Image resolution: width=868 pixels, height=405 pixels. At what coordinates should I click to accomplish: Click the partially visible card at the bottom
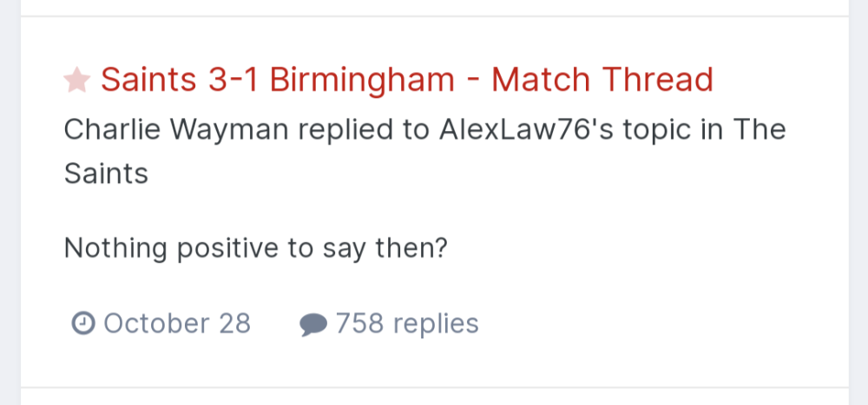(434, 398)
